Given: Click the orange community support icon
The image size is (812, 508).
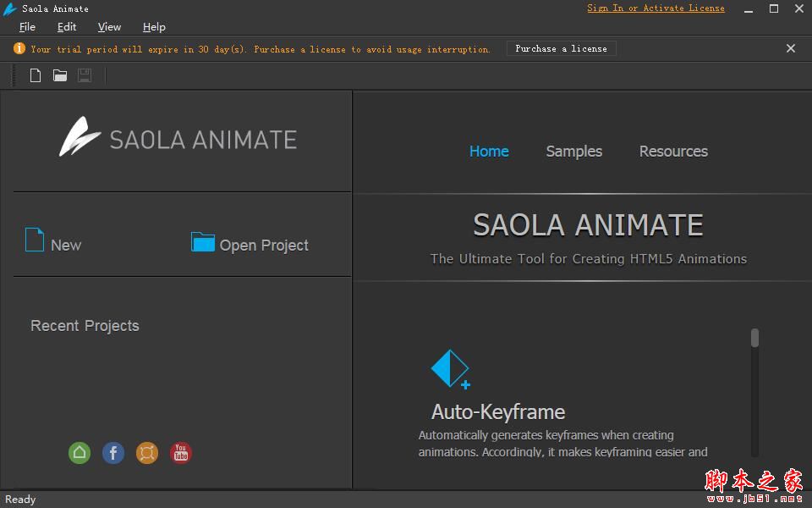Looking at the screenshot, I should click(x=147, y=453).
